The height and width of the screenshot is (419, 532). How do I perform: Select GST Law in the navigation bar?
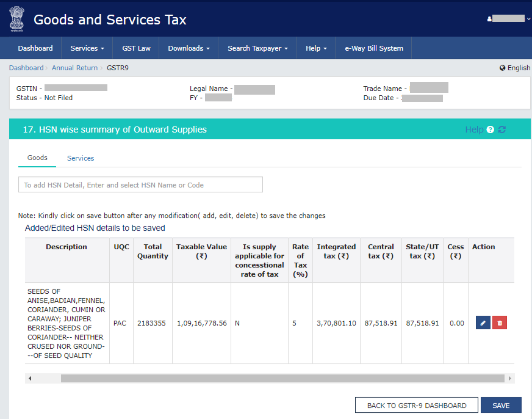click(136, 48)
